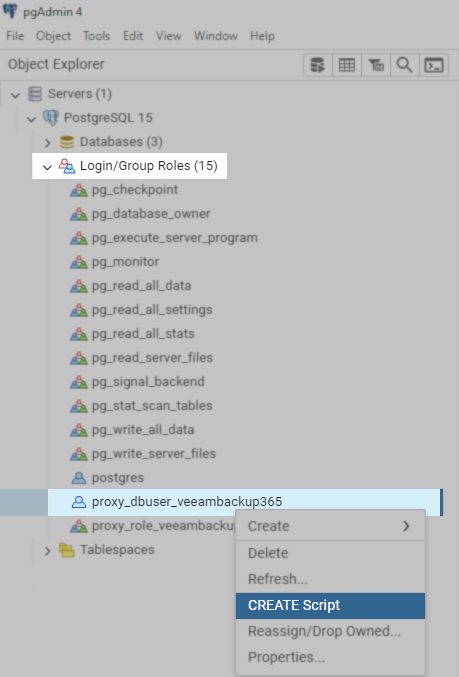Viewport: 459px width, 677px height.
Task: Click the PostgreSQL 15 elephant icon
Action: [51, 117]
